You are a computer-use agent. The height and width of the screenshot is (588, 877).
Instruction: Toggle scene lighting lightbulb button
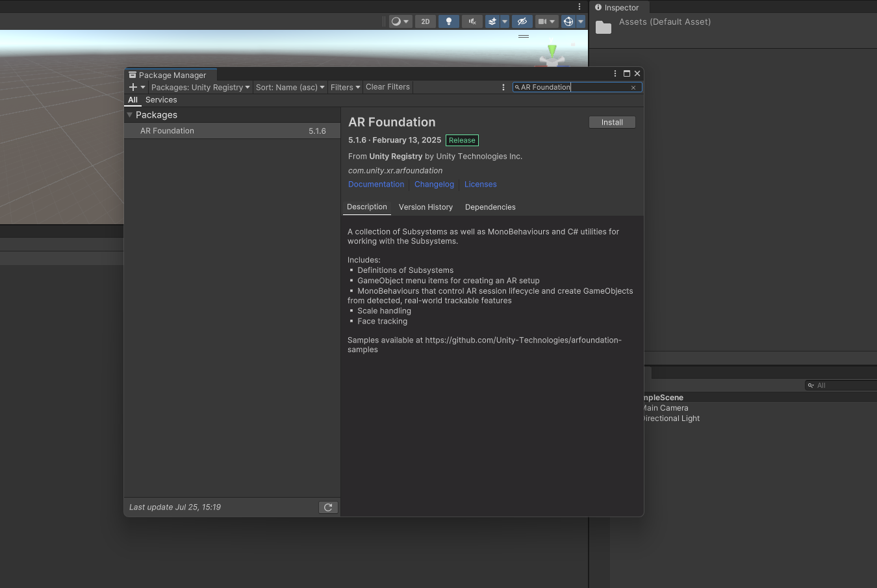[448, 21]
